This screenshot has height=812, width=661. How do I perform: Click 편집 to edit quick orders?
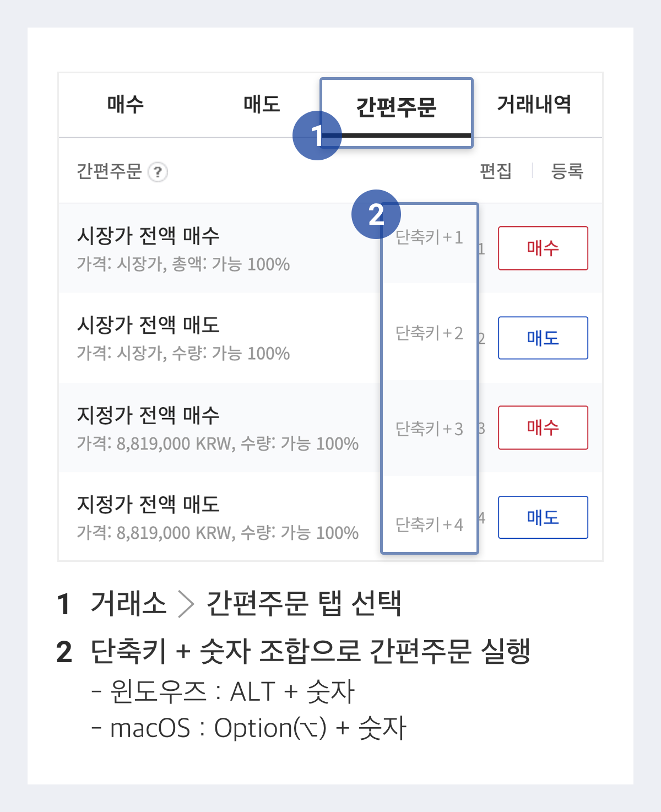tap(495, 171)
